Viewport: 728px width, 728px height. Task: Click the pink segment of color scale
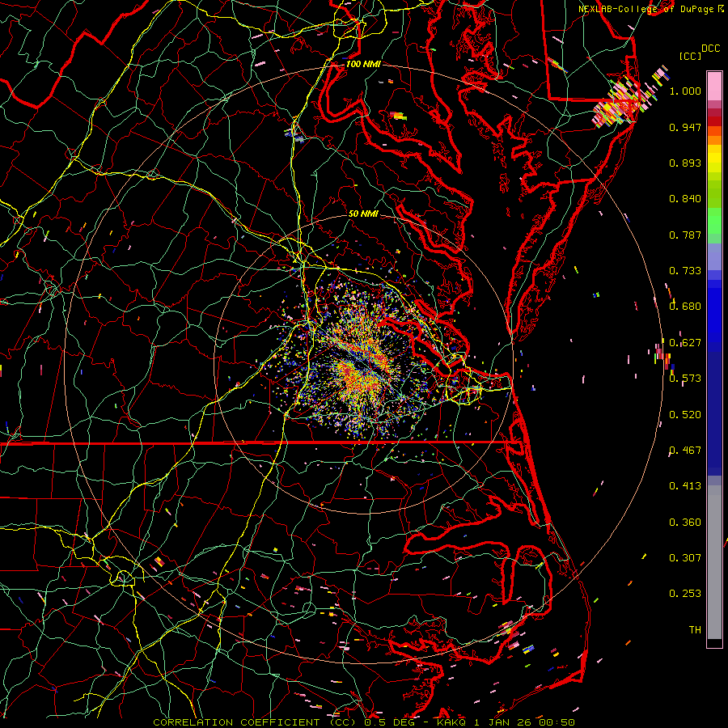pyautogui.click(x=714, y=86)
